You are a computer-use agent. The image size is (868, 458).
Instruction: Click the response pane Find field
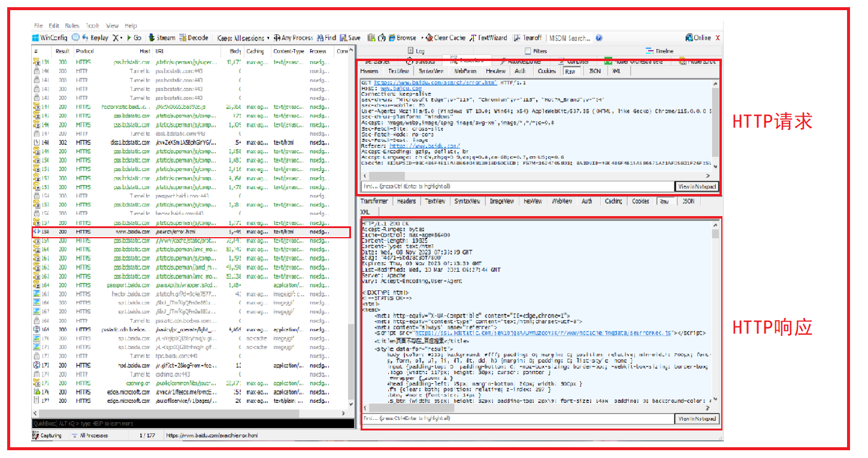pos(517,418)
